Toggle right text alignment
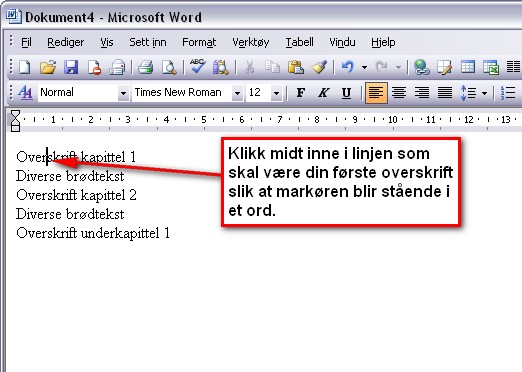 pos(422,93)
